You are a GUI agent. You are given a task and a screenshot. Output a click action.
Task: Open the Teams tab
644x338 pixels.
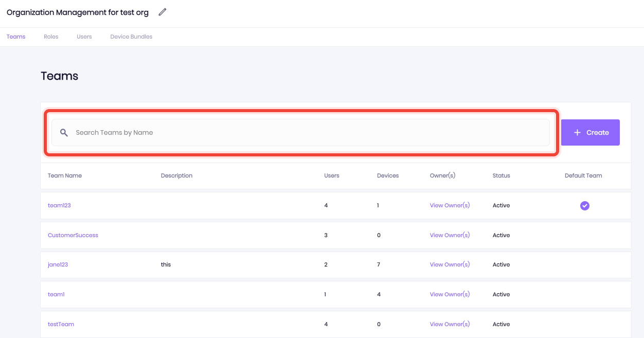[16, 37]
